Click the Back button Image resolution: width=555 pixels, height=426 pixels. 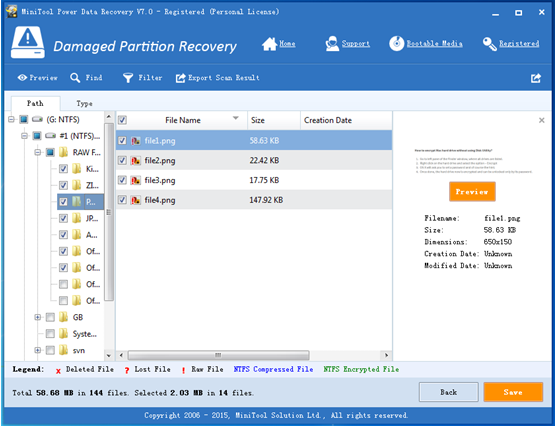tap(448, 392)
